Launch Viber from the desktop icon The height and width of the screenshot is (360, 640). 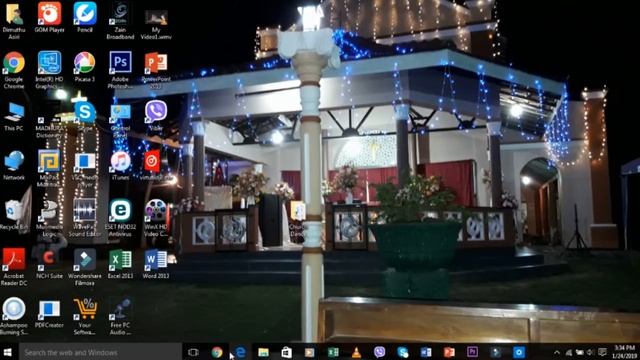coord(156,115)
